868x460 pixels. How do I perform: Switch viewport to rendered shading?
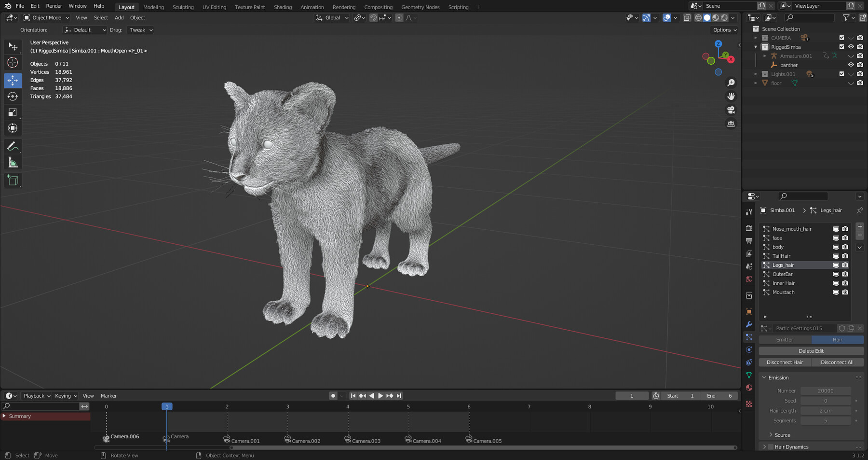click(724, 17)
